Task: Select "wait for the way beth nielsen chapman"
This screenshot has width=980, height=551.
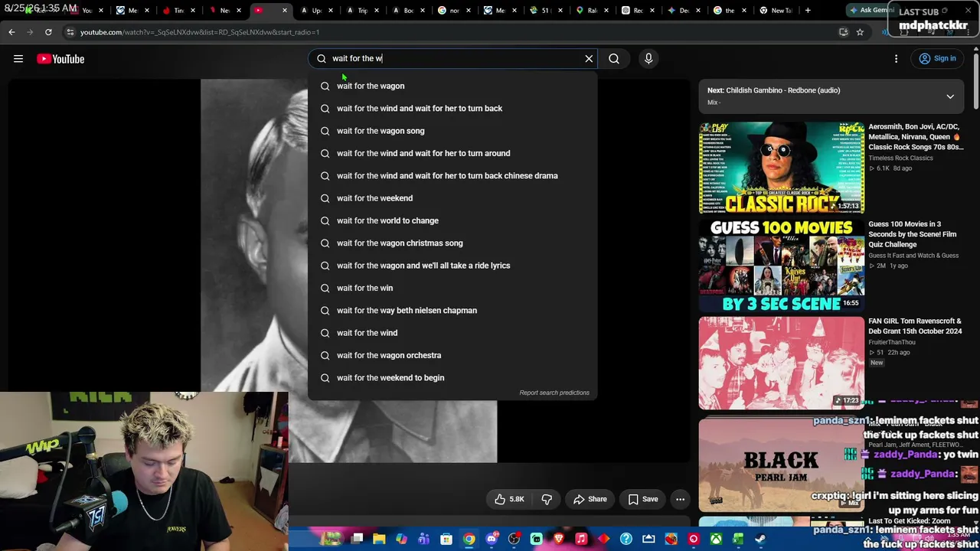Action: 452,311
